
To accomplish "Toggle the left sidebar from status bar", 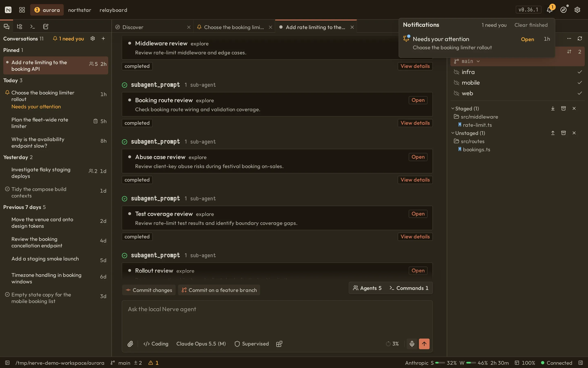I will (7, 363).
